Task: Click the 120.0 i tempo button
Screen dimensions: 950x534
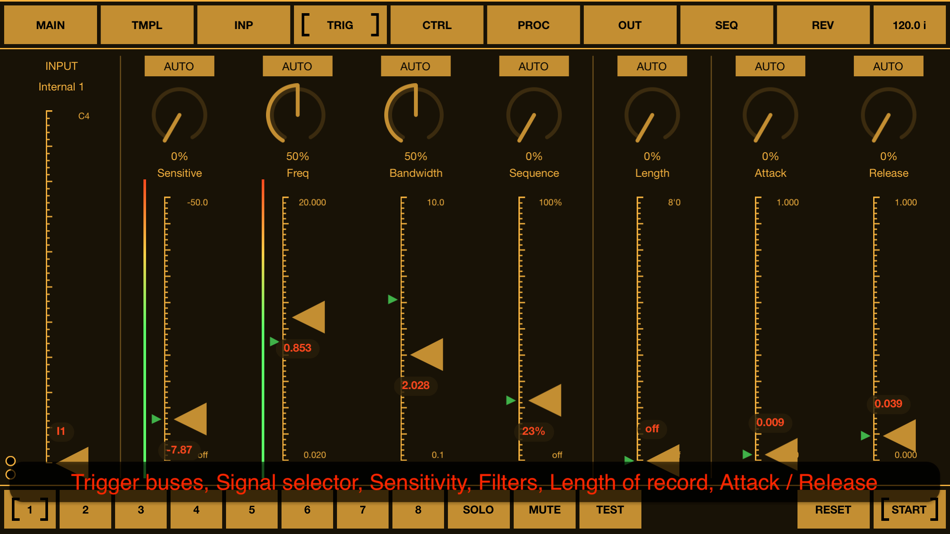Action: 909,25
